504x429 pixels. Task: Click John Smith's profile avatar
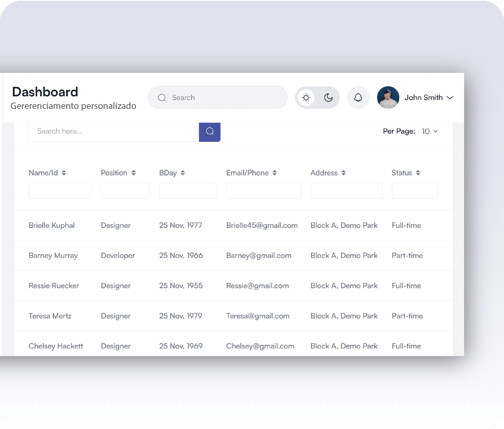point(388,98)
